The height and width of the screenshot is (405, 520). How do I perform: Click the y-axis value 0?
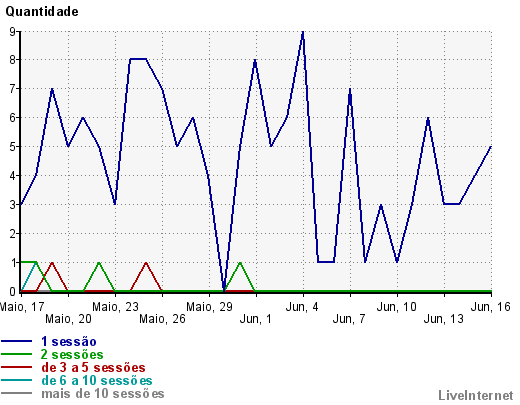pyautogui.click(x=13, y=292)
